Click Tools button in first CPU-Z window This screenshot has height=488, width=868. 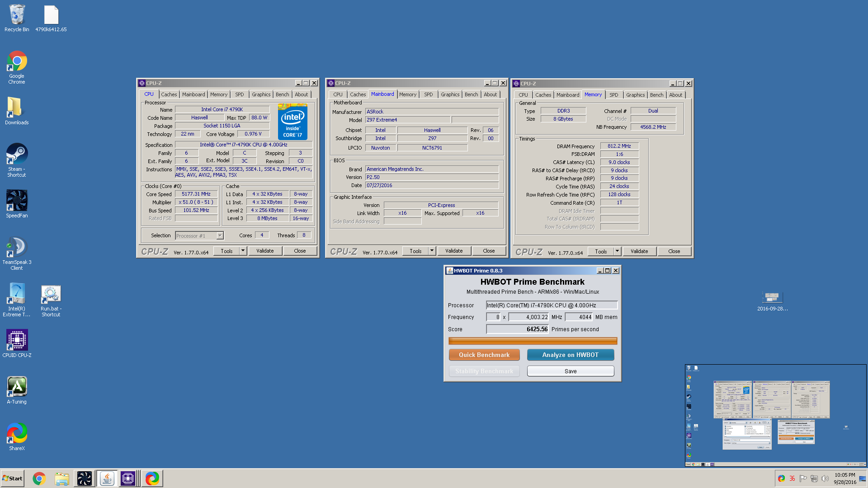tap(226, 251)
